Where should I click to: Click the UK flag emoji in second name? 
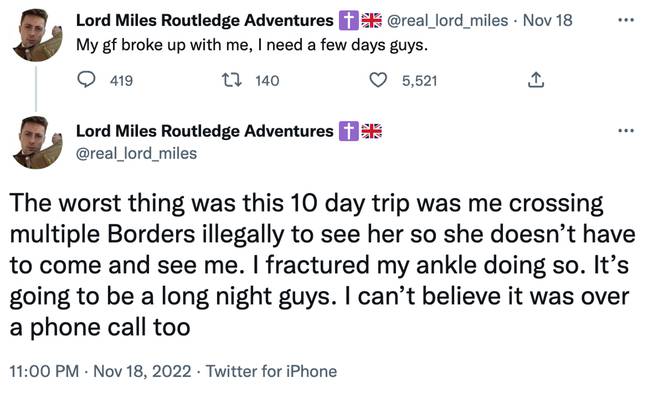pos(372,131)
